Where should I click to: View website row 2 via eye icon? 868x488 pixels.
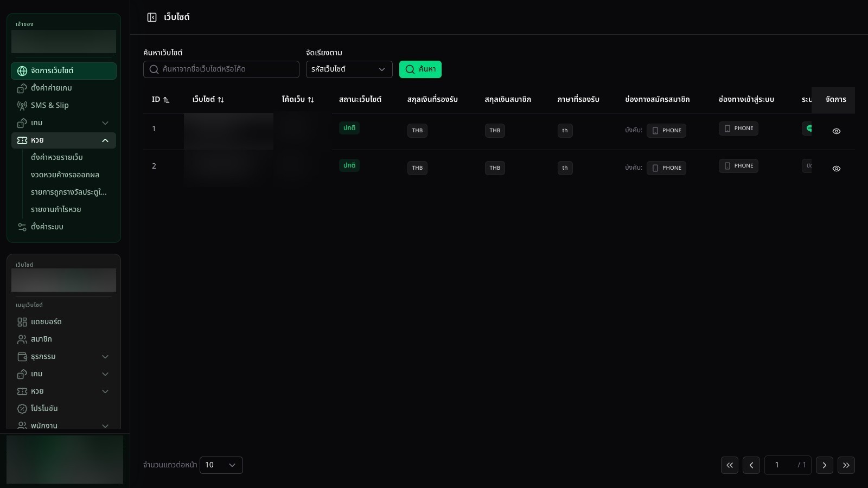point(837,169)
